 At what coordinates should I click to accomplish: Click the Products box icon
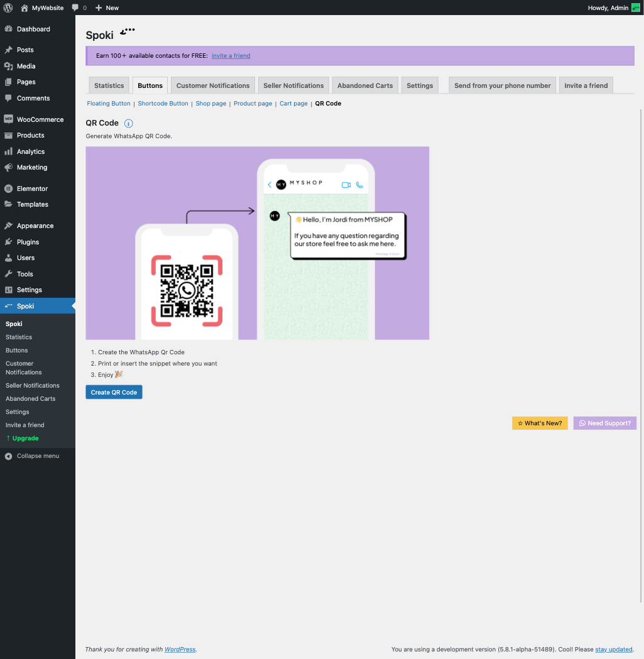[8, 135]
